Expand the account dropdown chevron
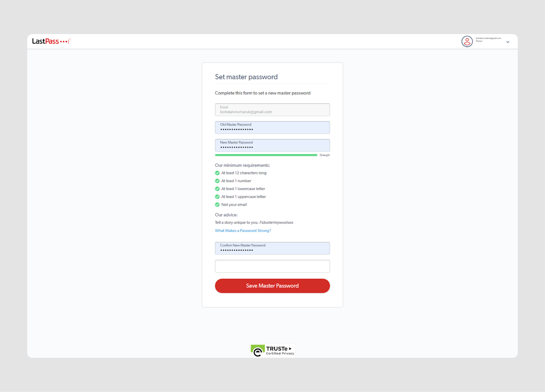 [508, 42]
